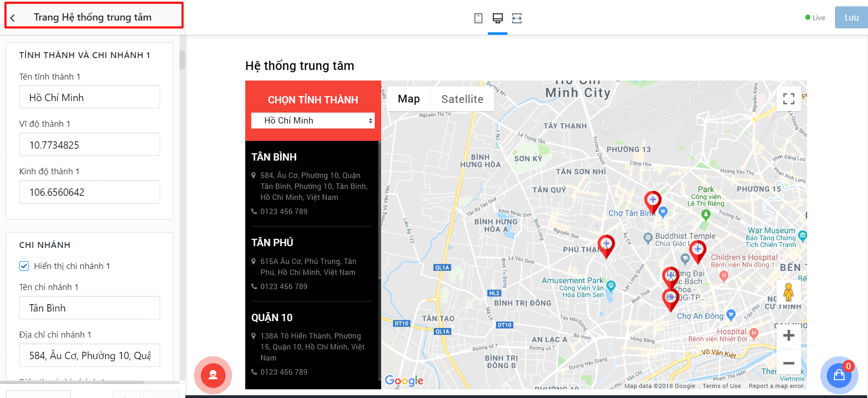This screenshot has height=398, width=868.
Task: Switch to full-width preview icon
Action: (x=517, y=18)
